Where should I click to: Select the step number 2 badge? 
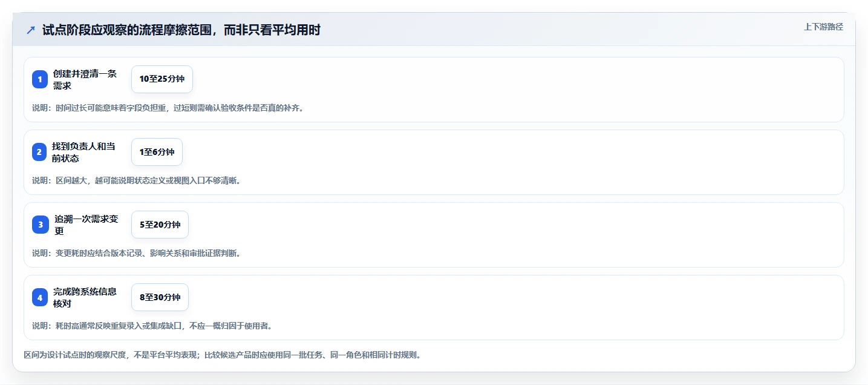pos(39,152)
